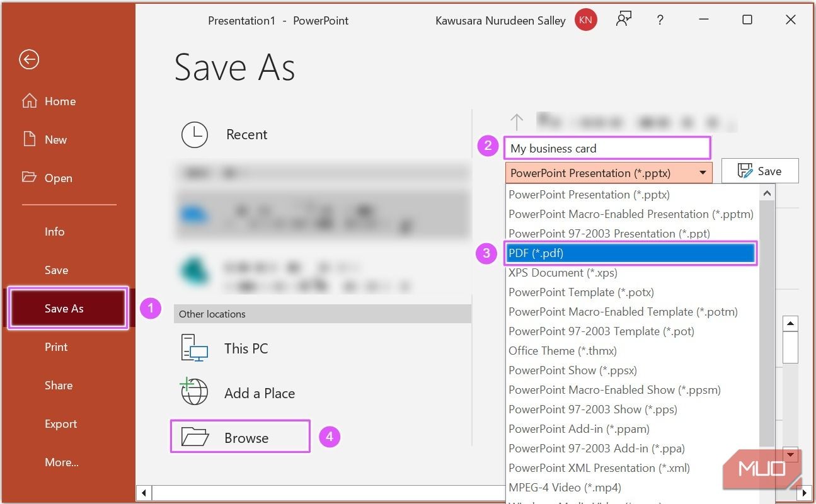This screenshot has width=816, height=504.
Task: Choose MPEG-4 Video (*.mp4) file type
Action: coord(633,488)
